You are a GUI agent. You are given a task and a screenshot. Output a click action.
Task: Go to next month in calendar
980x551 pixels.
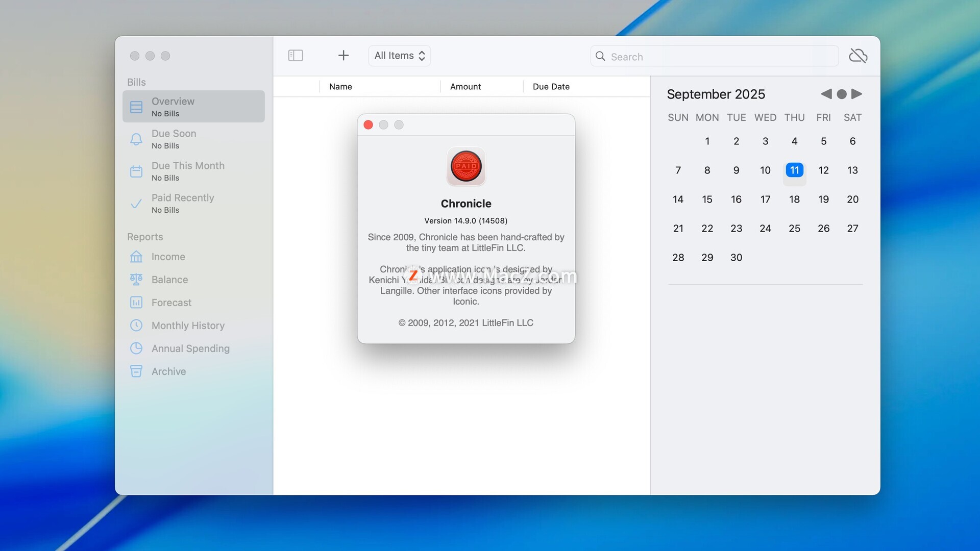tap(857, 94)
